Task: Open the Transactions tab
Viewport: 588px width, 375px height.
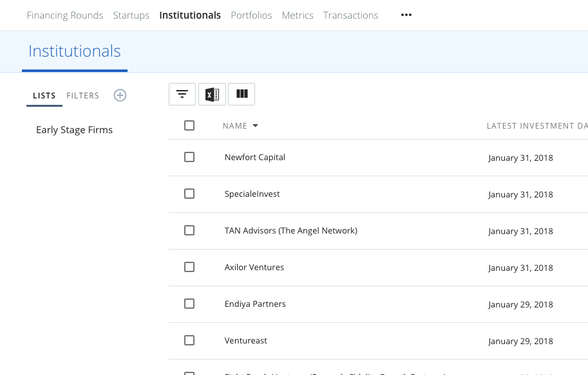Action: [x=351, y=15]
